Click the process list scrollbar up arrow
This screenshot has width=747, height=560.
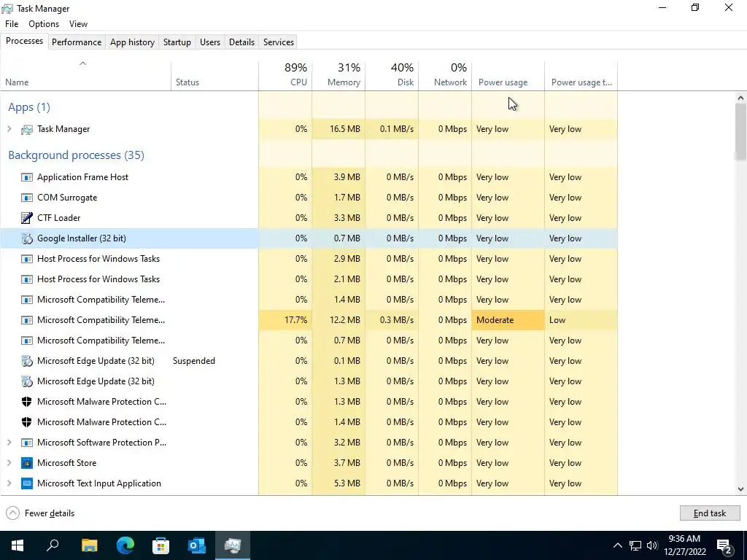click(740, 98)
